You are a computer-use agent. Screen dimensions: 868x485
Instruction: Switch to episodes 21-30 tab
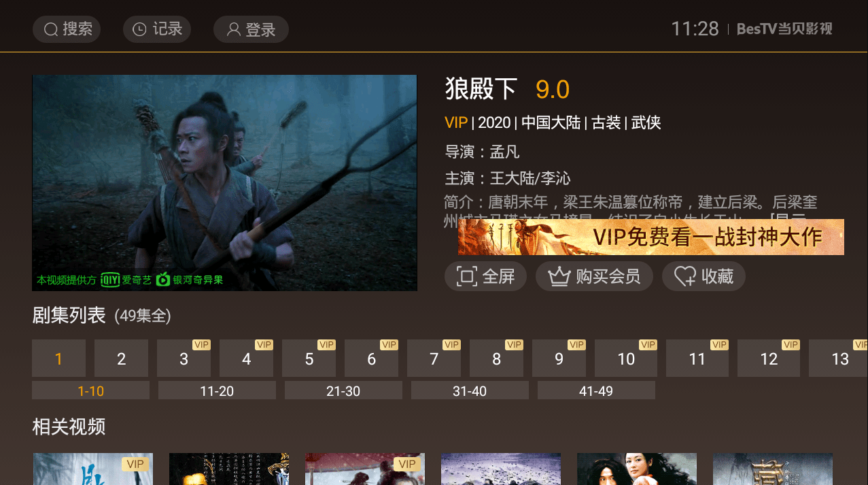point(343,390)
